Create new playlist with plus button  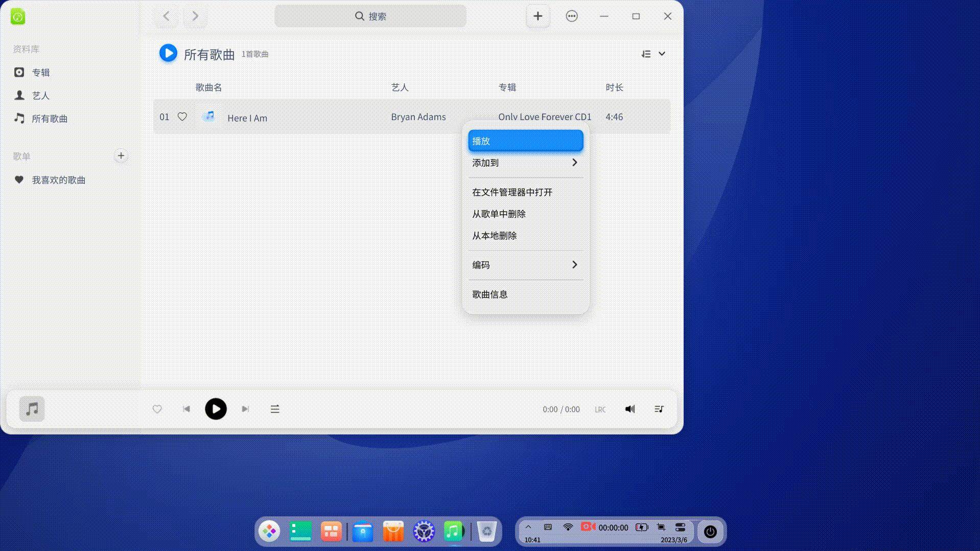pos(121,156)
